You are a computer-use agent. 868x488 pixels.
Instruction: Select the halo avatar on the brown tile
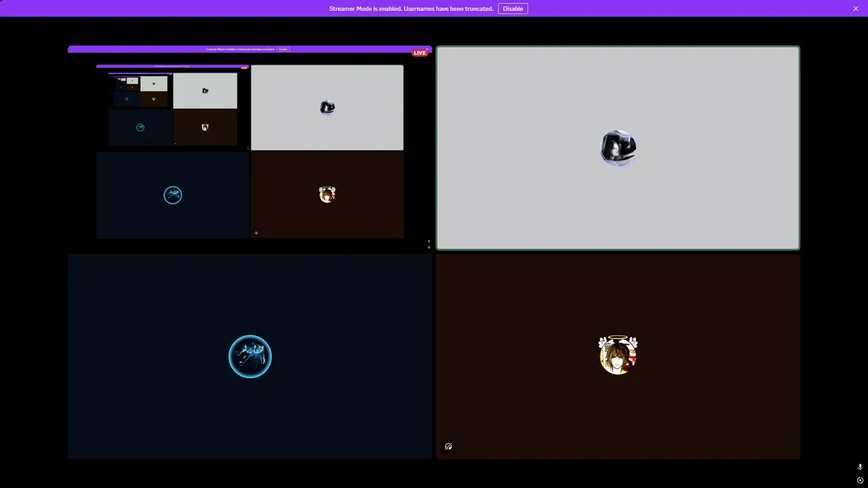pos(618,354)
